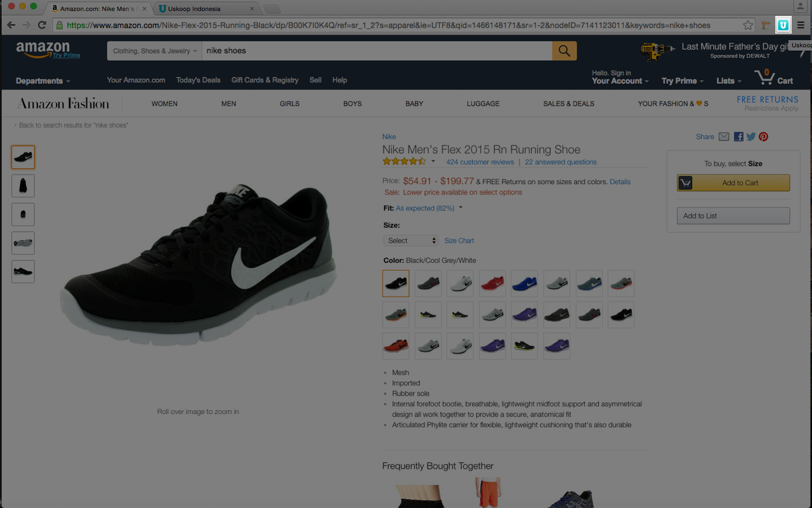Open the 22 answered questions link
The width and height of the screenshot is (812, 508).
point(561,162)
